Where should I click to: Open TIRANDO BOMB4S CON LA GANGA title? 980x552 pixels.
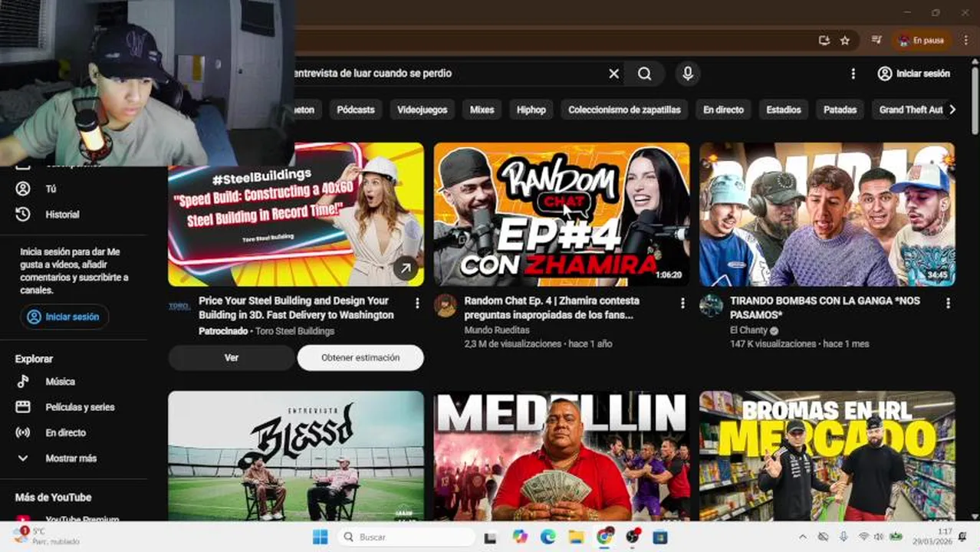(825, 307)
